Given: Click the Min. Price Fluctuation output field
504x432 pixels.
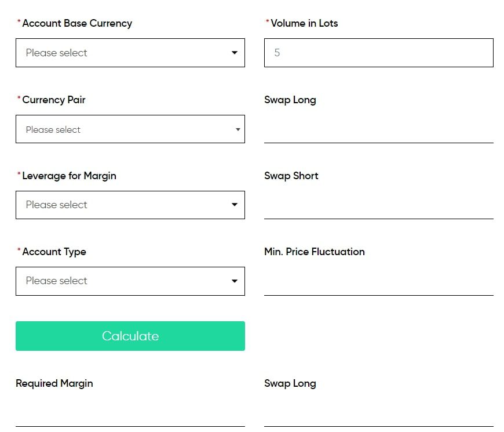Looking at the screenshot, I should [x=379, y=281].
